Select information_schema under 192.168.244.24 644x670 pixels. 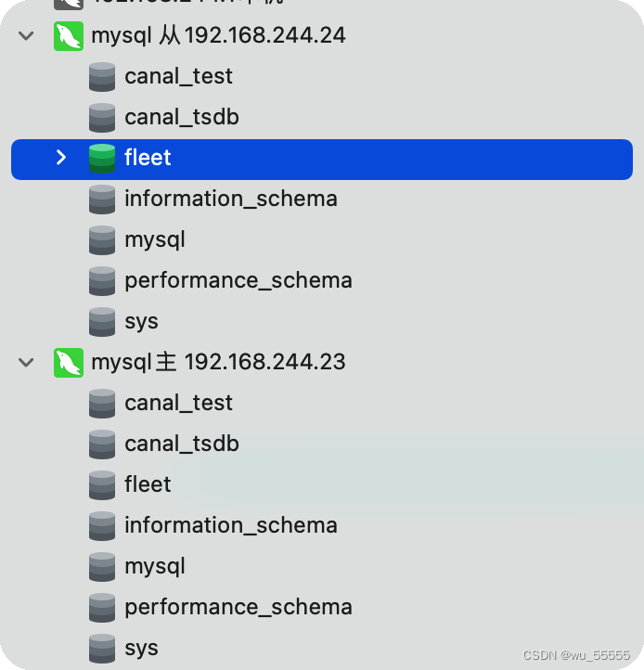[x=230, y=199]
